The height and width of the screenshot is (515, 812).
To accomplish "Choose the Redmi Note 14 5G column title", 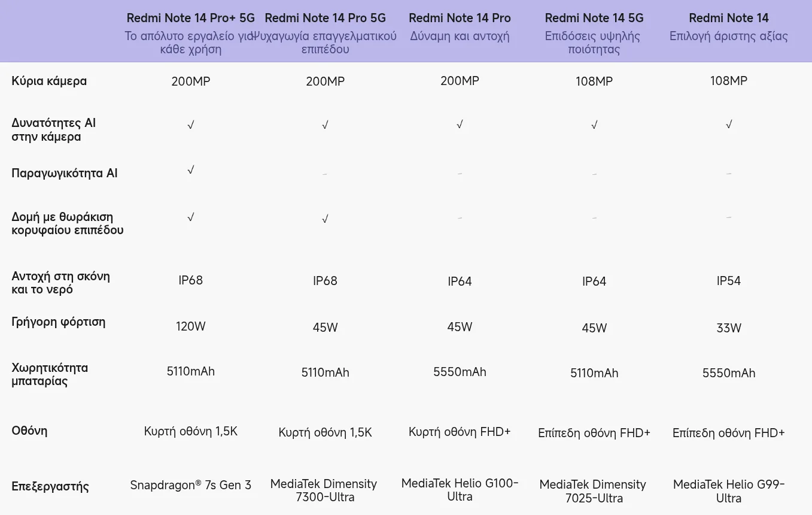I will coord(594,18).
